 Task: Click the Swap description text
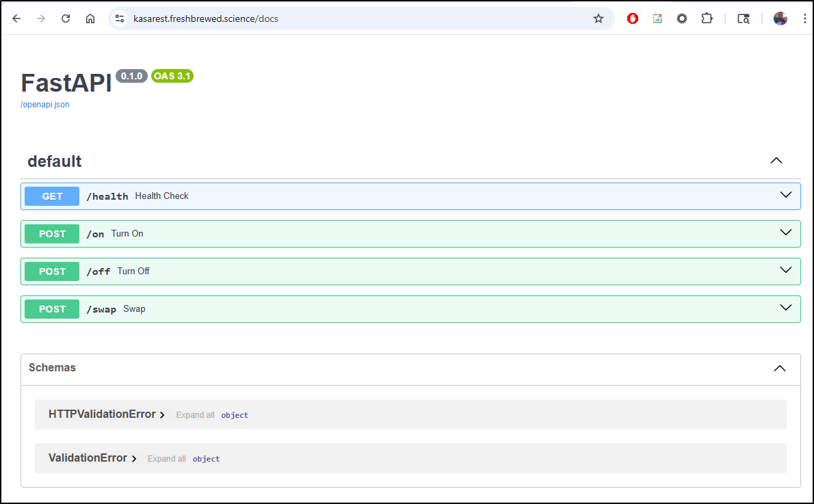tap(134, 309)
